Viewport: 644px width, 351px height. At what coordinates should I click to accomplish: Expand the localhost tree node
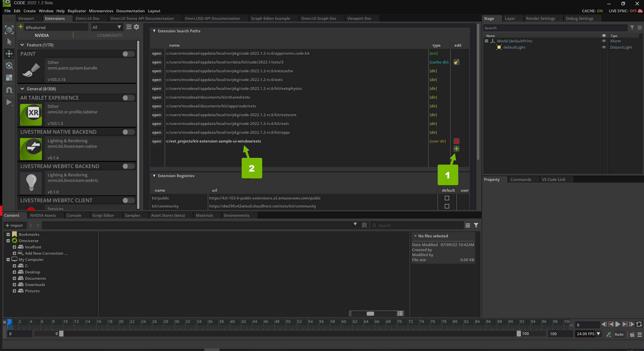point(14,247)
